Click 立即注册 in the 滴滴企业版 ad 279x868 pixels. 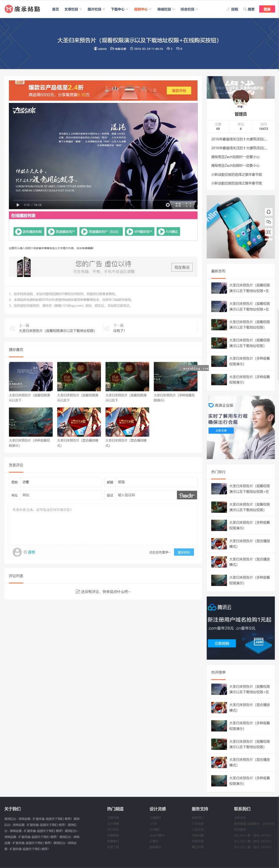(221, 430)
